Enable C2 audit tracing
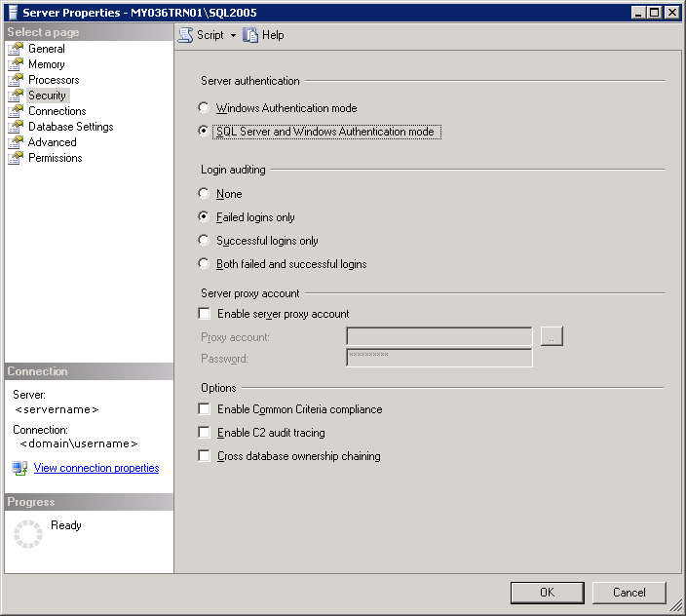The height and width of the screenshot is (616, 686). 204,432
